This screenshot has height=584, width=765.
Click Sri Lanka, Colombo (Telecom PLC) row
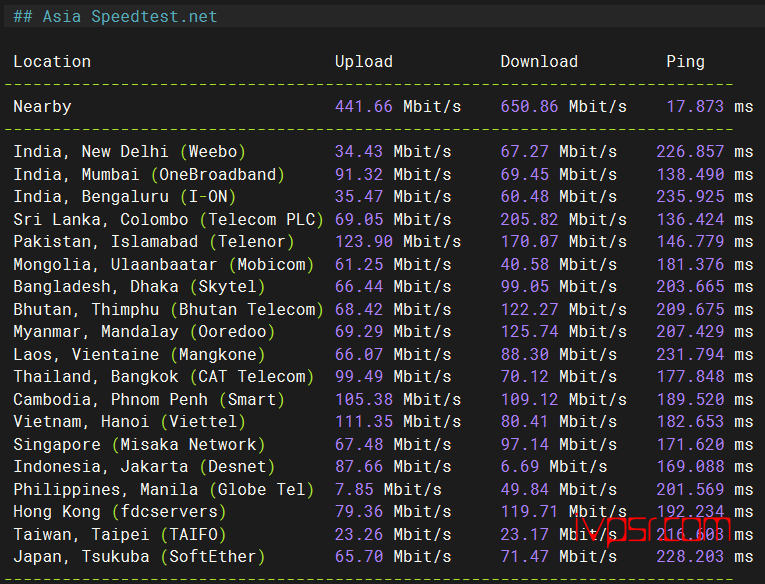tap(383, 219)
